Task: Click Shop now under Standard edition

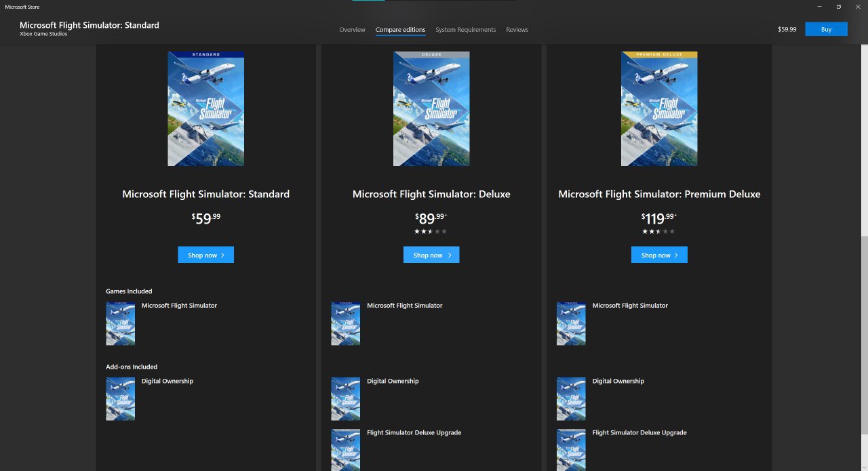Action: (x=205, y=255)
